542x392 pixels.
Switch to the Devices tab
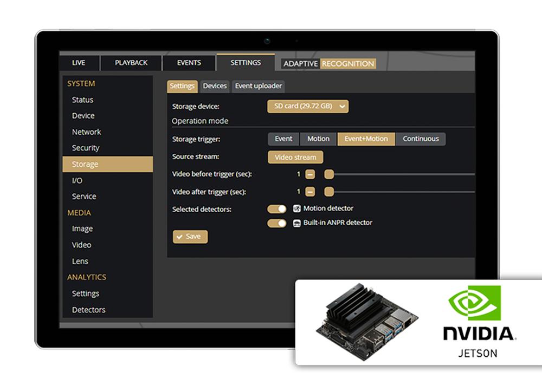[x=215, y=86]
